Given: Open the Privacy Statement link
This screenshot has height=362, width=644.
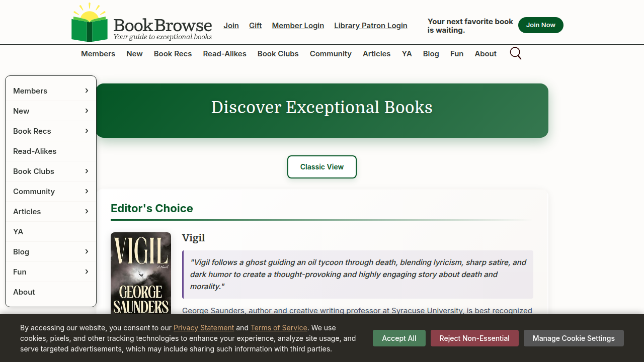Looking at the screenshot, I should tap(204, 328).
